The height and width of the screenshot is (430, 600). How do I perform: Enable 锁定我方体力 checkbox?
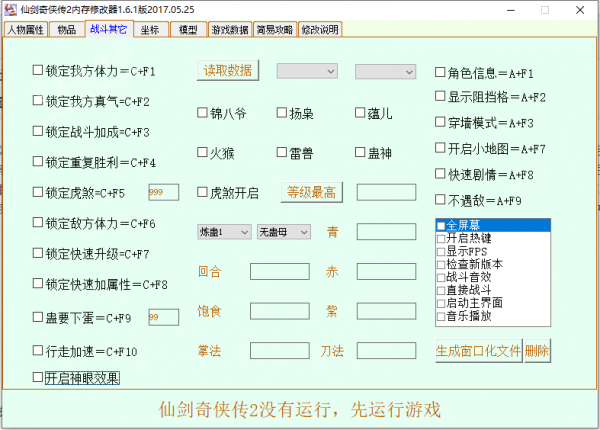(38, 70)
